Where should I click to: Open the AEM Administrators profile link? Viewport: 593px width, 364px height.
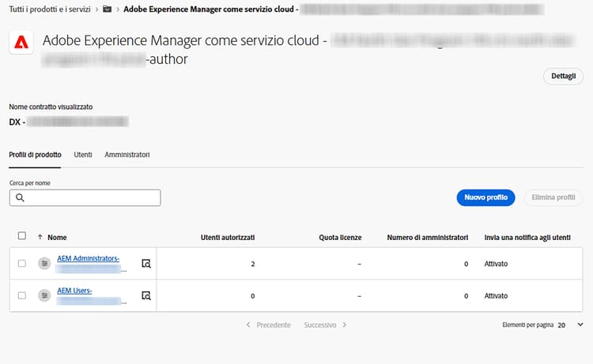point(88,259)
